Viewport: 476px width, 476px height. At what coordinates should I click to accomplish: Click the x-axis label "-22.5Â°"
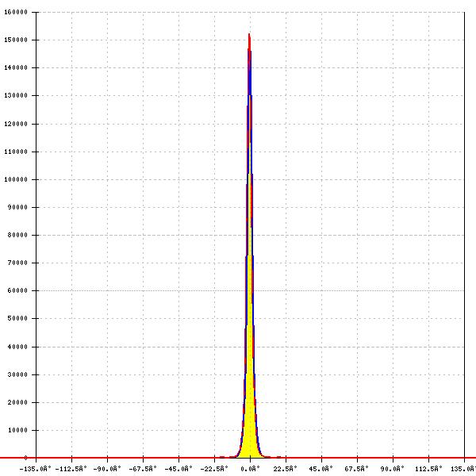coord(214,469)
